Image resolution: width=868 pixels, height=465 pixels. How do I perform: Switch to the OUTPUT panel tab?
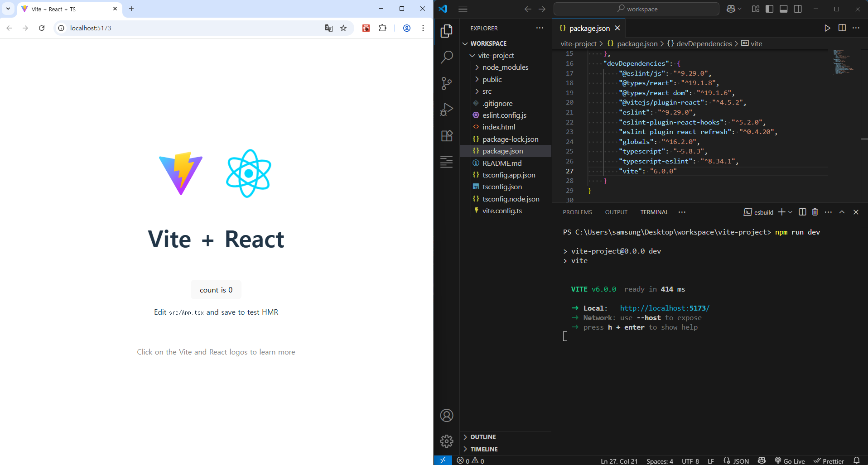coord(616,212)
